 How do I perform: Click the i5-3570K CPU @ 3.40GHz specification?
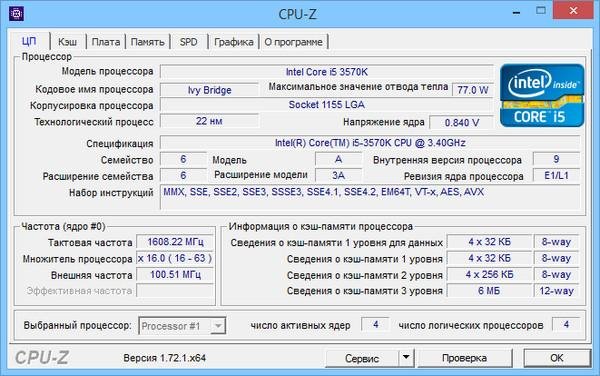370,143
